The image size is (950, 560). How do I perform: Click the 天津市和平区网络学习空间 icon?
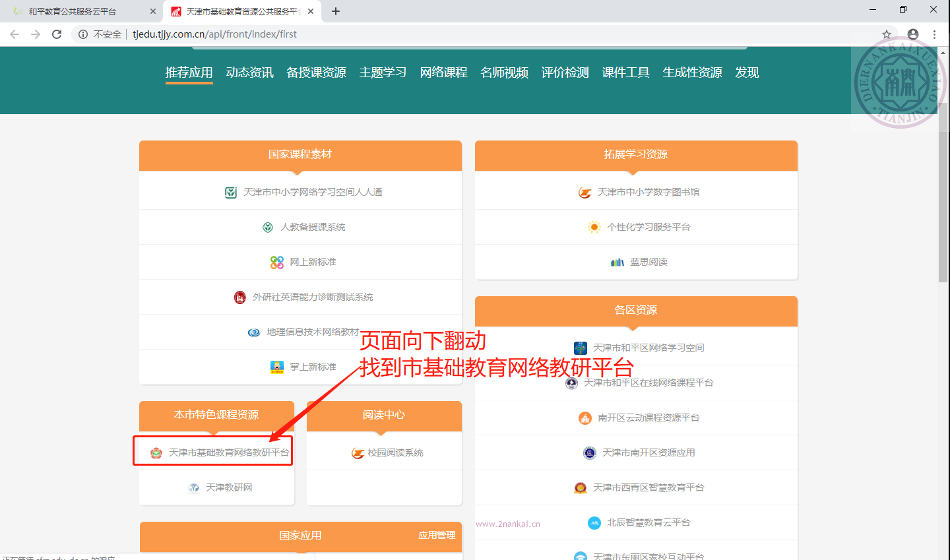[x=581, y=348]
